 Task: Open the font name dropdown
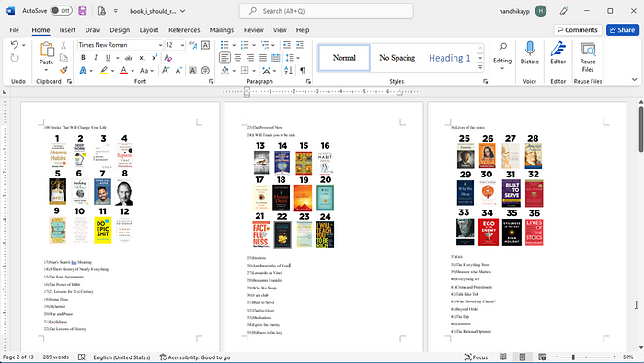coord(160,45)
